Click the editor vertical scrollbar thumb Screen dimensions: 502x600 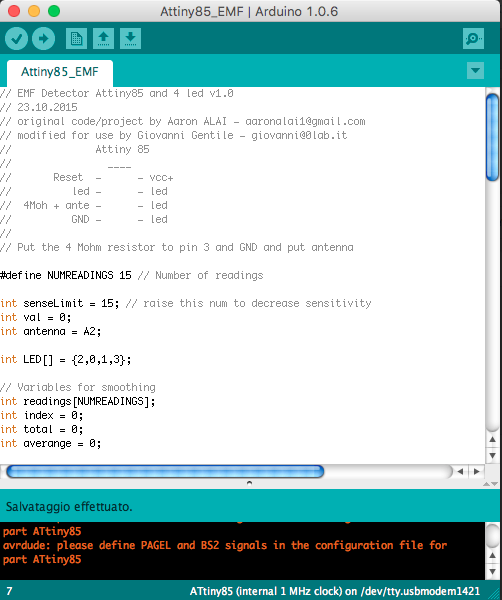point(493,137)
